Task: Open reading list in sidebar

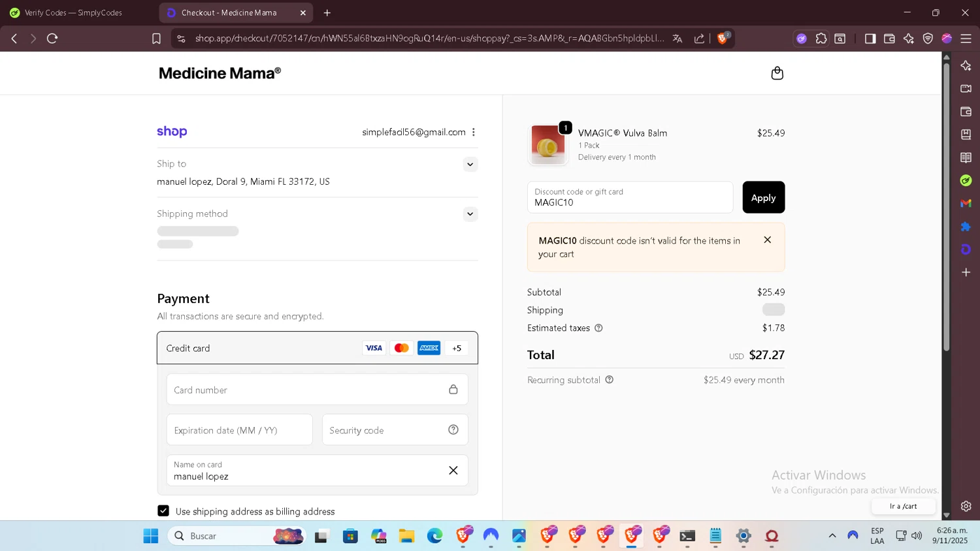Action: [966, 157]
